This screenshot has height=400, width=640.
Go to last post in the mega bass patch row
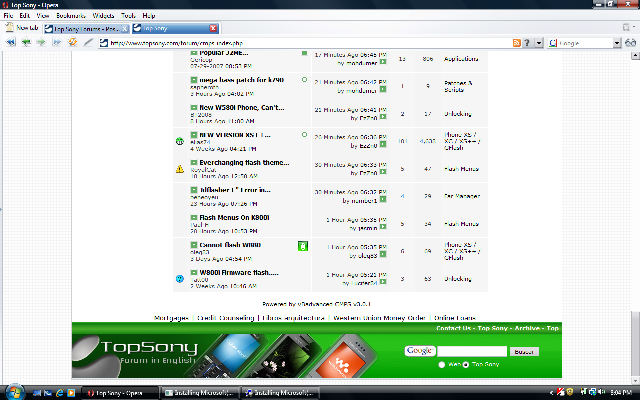pyautogui.click(x=383, y=89)
